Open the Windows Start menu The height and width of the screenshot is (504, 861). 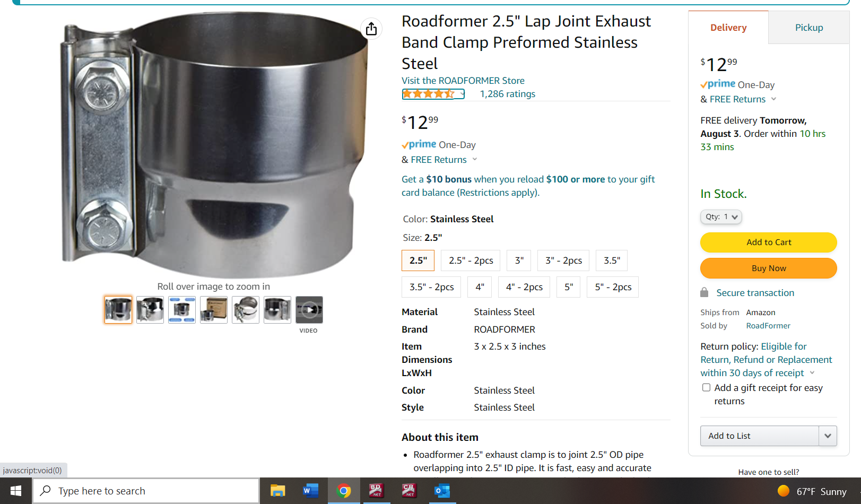[x=16, y=491]
